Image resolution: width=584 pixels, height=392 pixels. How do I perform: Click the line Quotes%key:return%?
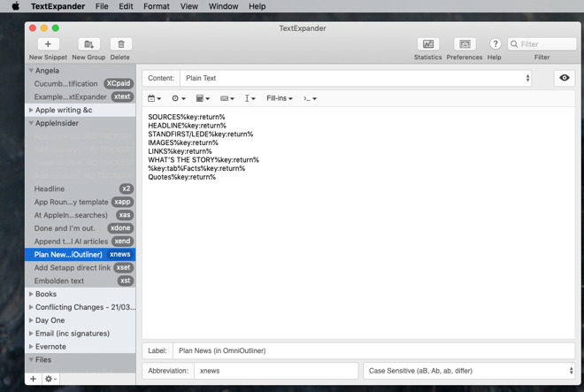point(181,177)
